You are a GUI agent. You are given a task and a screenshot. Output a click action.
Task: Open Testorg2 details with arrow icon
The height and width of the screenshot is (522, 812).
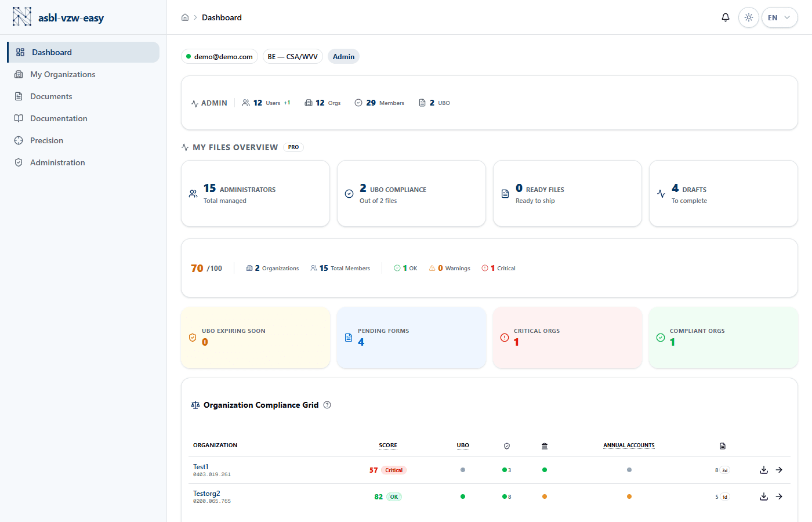[779, 496]
